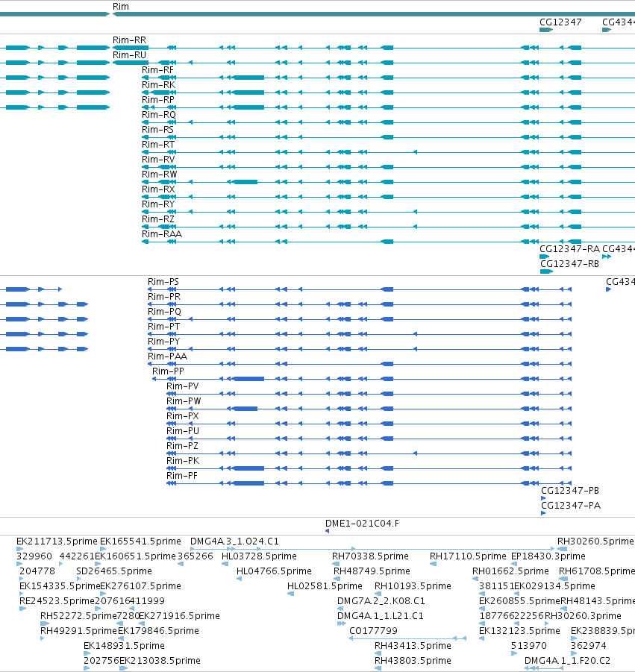Select the Rim-RS transcript label
The width and height of the screenshot is (635, 672).
[x=157, y=130]
